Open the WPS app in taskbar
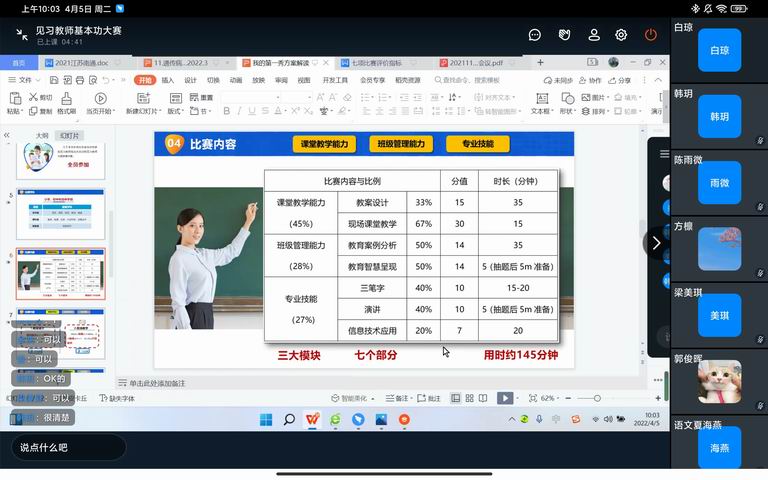 (x=312, y=419)
